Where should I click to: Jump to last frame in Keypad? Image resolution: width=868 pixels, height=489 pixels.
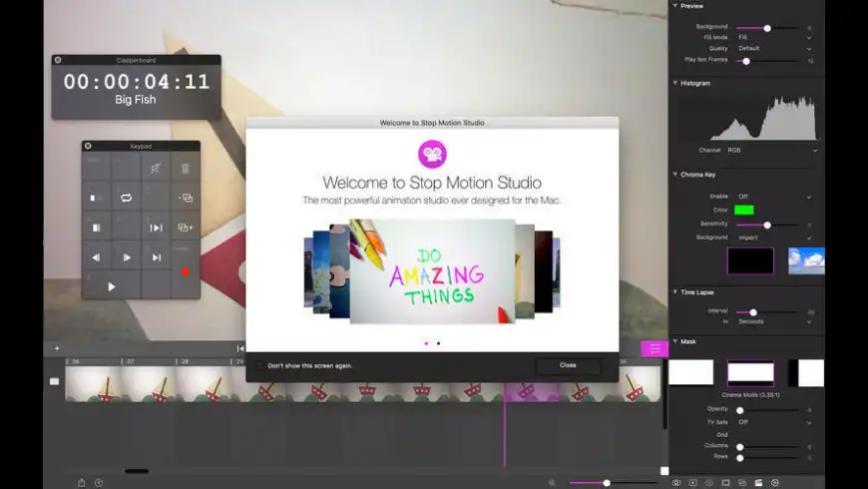156,256
